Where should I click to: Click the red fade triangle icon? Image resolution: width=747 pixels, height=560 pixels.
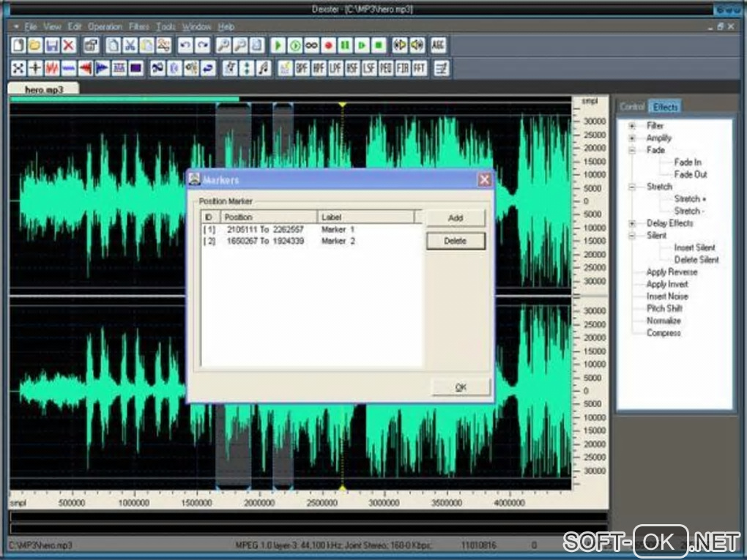(x=86, y=69)
